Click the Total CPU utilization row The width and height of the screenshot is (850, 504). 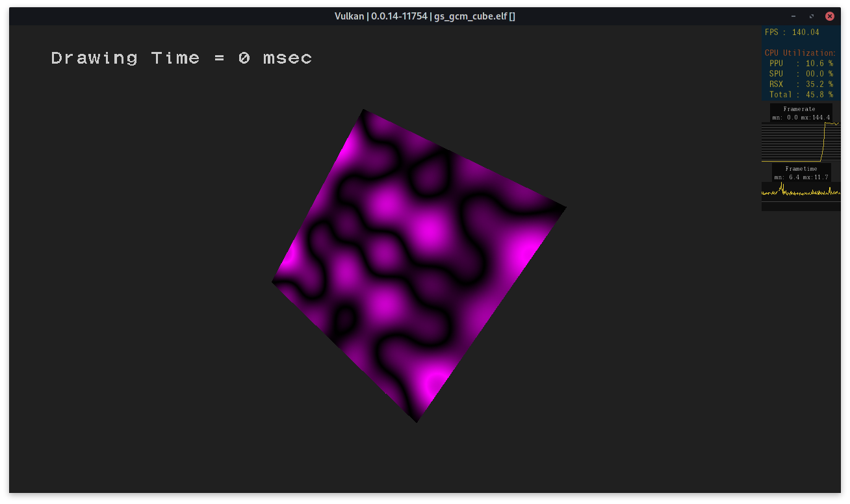point(801,94)
